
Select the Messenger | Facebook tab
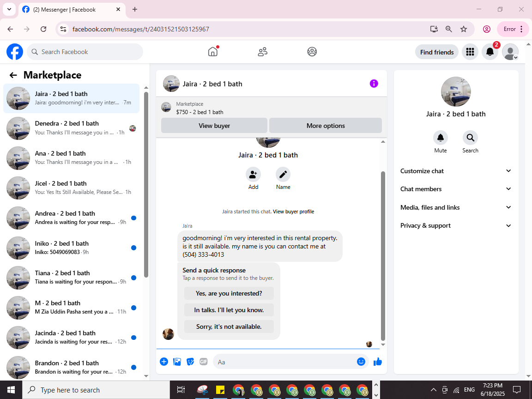tap(72, 10)
